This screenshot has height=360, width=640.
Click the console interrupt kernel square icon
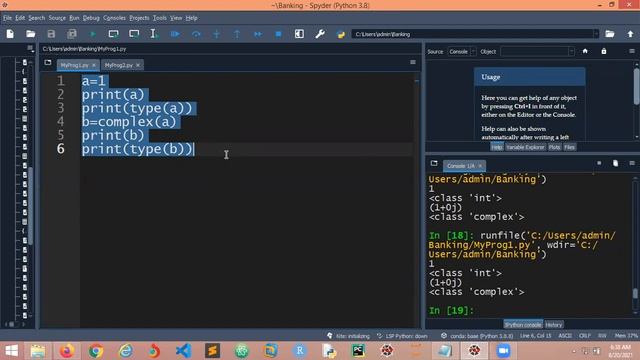tap(599, 163)
